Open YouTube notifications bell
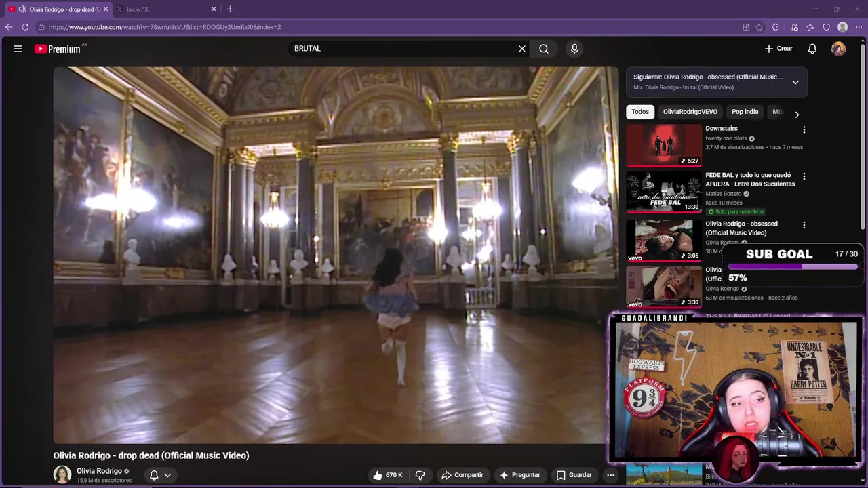Screen dimensions: 868x488 [812, 49]
